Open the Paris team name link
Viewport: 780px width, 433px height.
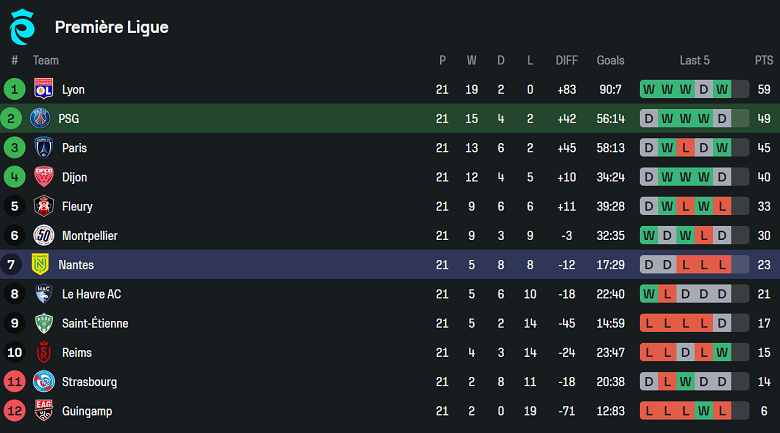74,148
